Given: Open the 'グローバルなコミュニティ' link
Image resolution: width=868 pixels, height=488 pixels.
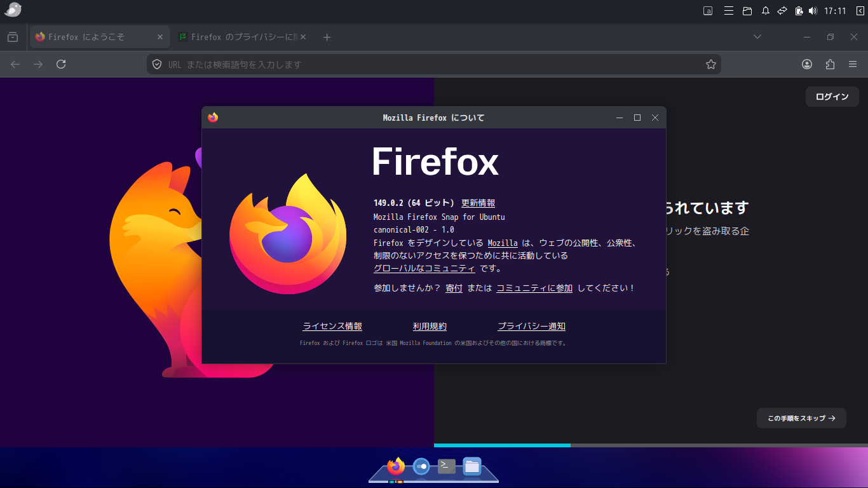Looking at the screenshot, I should [424, 269].
